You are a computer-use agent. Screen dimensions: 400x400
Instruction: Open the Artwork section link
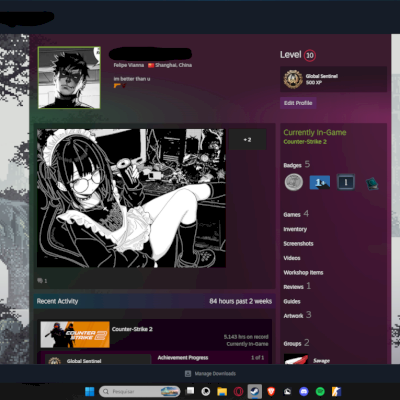pyautogui.click(x=293, y=316)
